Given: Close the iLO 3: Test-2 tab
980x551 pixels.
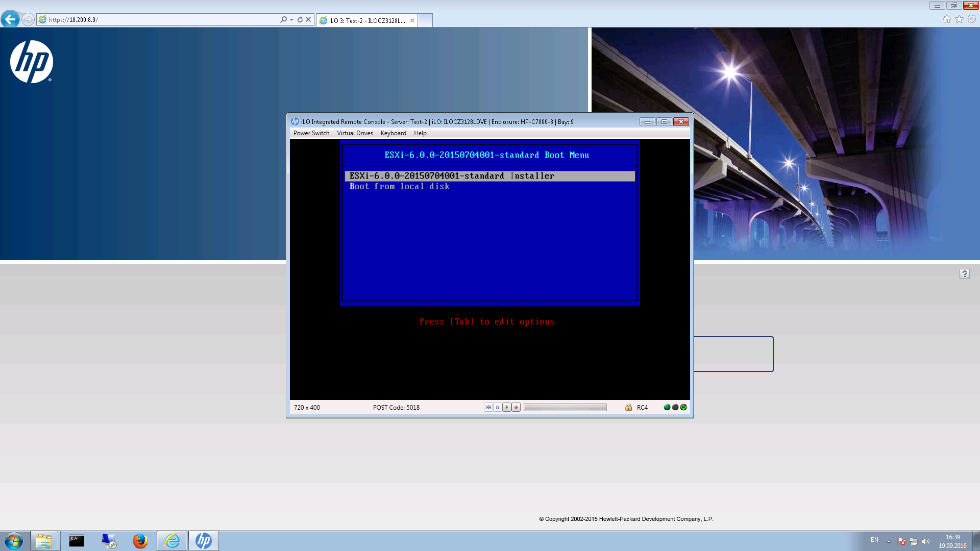Looking at the screenshot, I should [412, 20].
